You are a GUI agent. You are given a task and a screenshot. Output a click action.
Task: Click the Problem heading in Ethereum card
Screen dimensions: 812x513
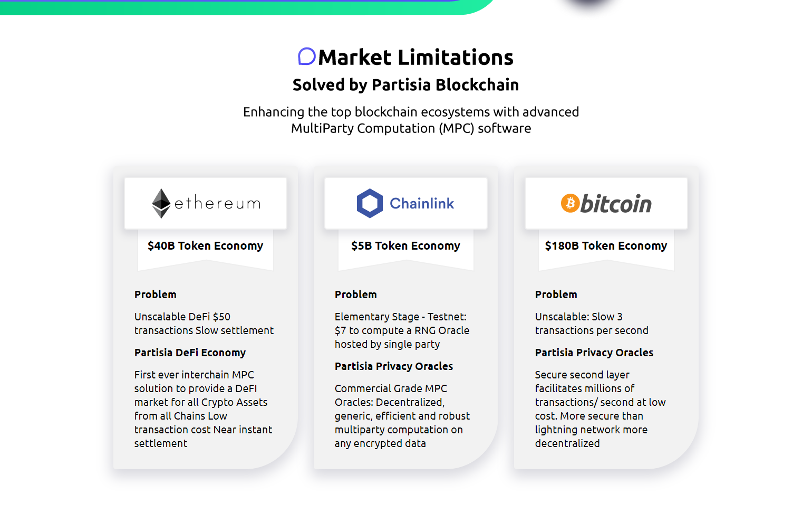[156, 294]
